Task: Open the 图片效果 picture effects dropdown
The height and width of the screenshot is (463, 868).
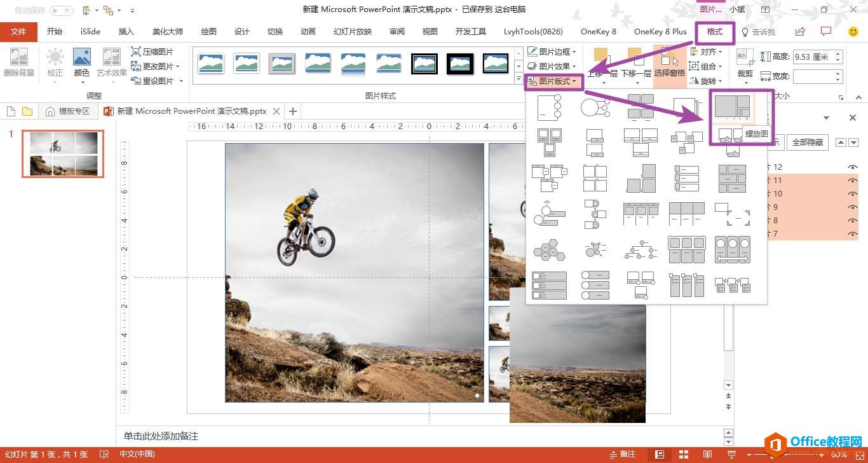Action: 552,66
